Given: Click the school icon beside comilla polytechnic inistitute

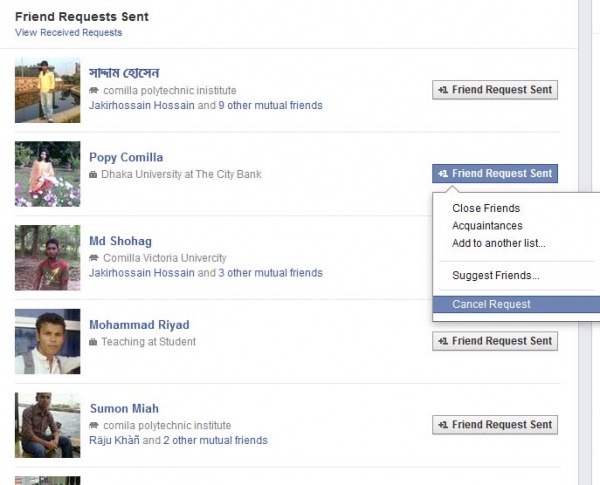Looking at the screenshot, I should click(94, 91).
